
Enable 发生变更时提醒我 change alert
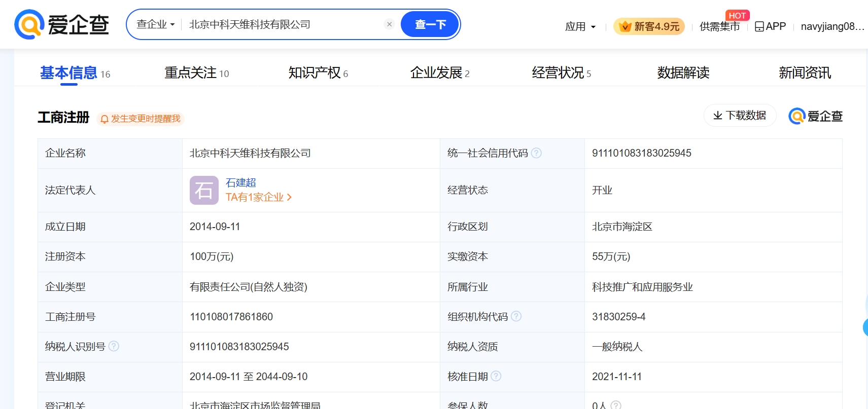tap(140, 119)
